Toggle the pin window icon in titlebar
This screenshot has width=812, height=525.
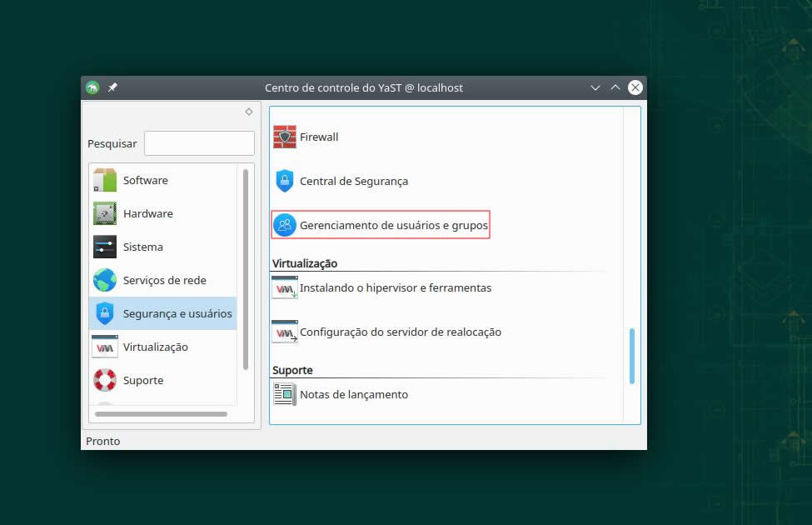pyautogui.click(x=112, y=87)
